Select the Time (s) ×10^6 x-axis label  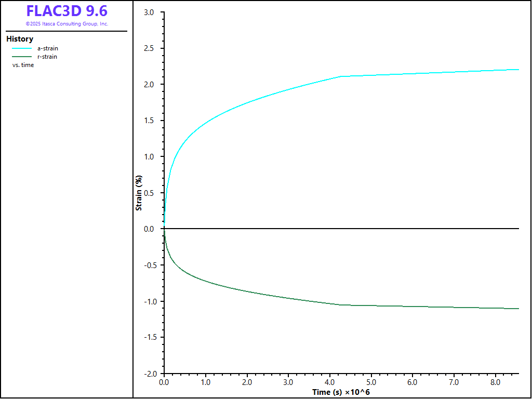[340, 392]
